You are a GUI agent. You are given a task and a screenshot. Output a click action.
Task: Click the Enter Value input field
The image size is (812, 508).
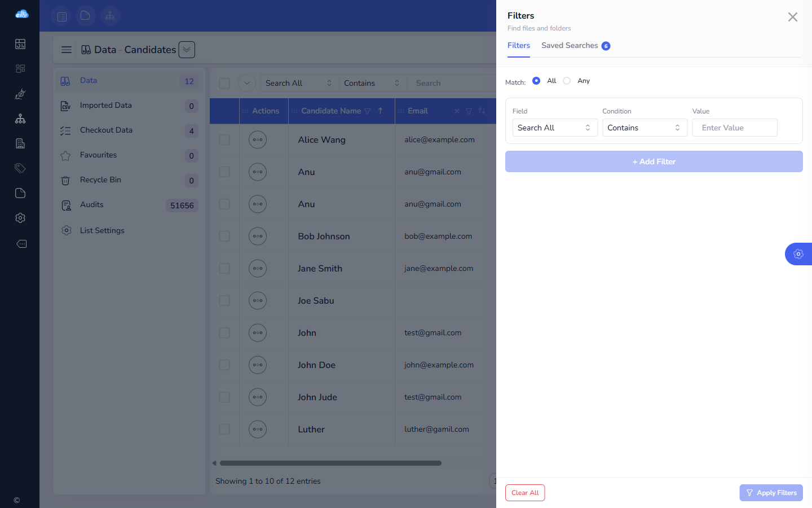coord(735,128)
